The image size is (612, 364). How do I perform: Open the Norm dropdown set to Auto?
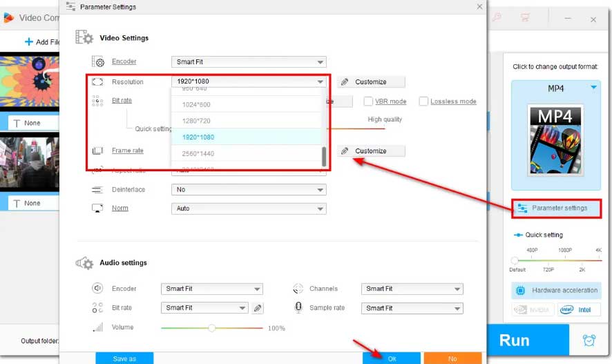tap(249, 209)
